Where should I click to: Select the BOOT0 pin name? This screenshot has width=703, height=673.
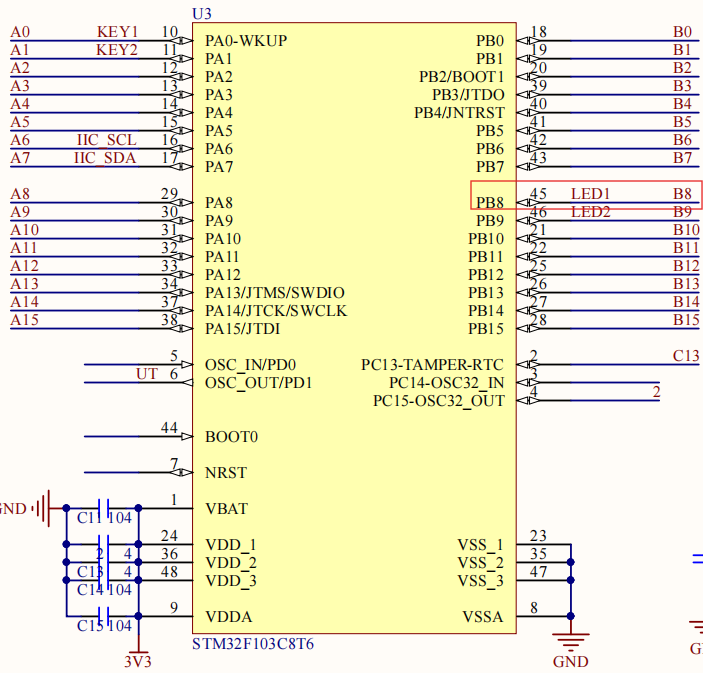pos(231,437)
